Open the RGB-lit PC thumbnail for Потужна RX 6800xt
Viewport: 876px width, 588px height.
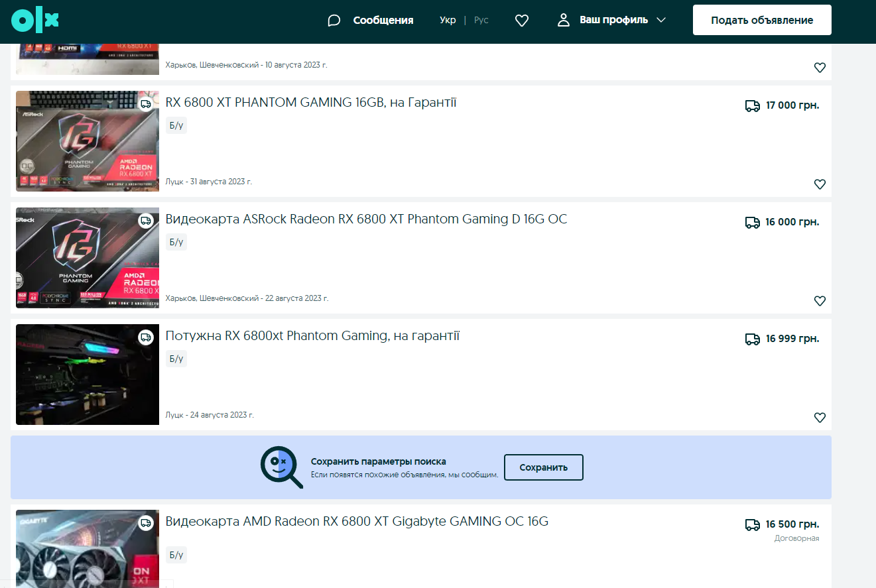88,375
